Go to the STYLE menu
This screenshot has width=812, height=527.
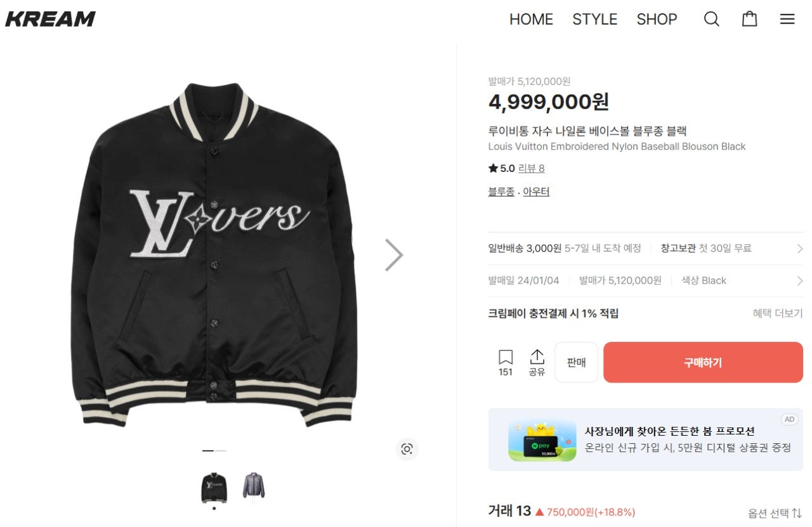coord(594,20)
